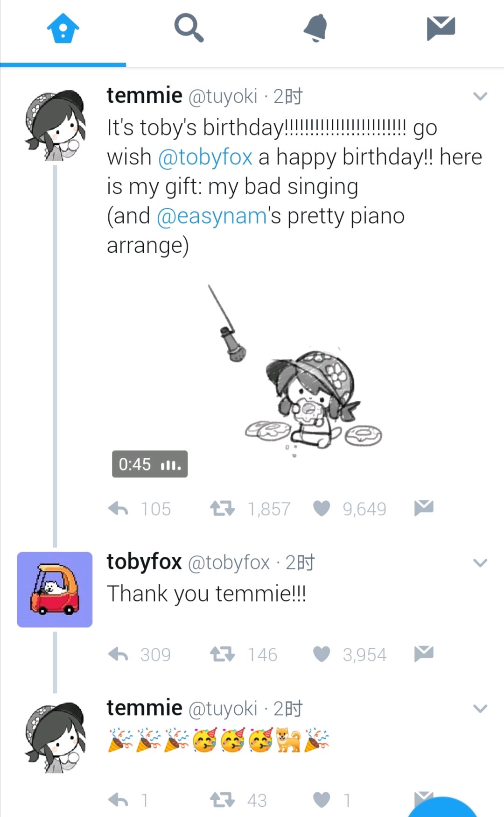This screenshot has height=817, width=504.
Task: Retweet tobyfox's Thank you temmie reply
Action: click(x=222, y=654)
